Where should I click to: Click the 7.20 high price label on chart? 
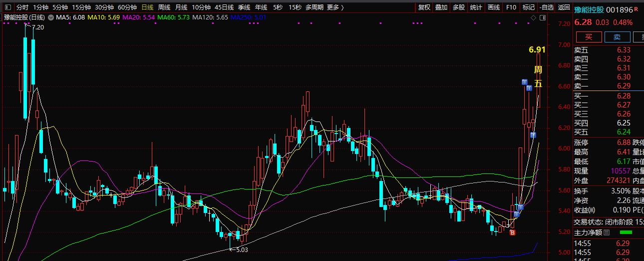tap(38, 27)
